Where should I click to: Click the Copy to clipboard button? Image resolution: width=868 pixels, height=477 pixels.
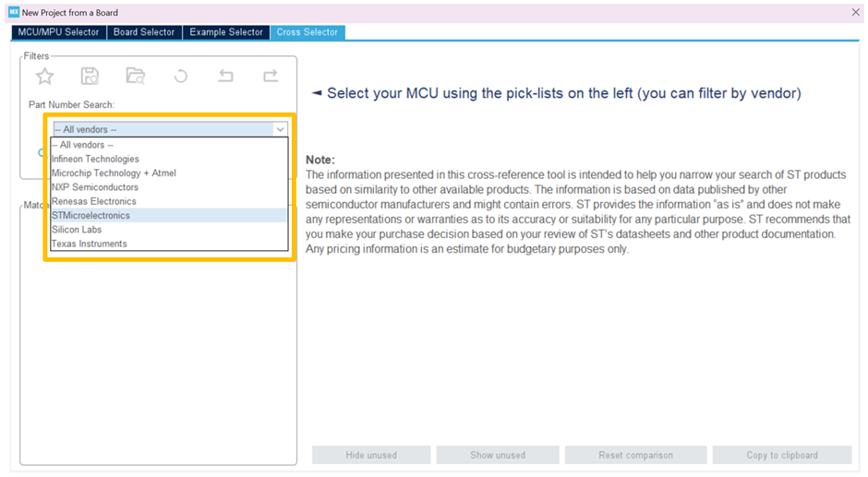(x=782, y=455)
